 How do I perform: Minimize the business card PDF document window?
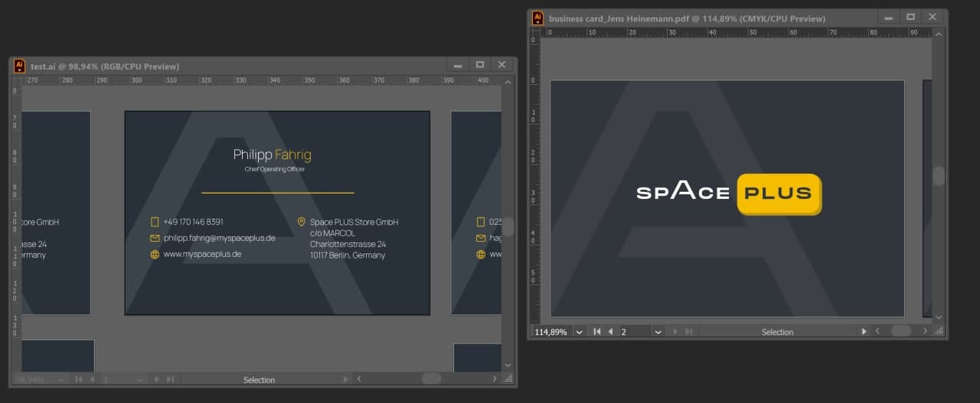889,17
